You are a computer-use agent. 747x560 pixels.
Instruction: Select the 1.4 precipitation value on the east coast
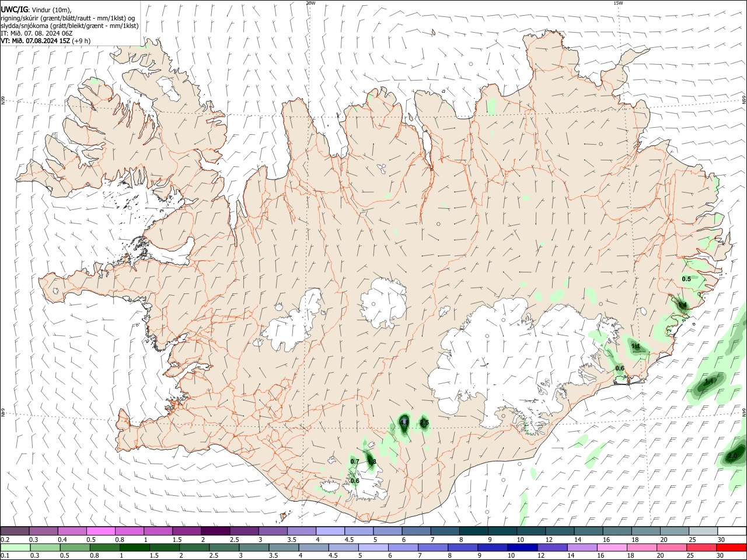(682, 305)
